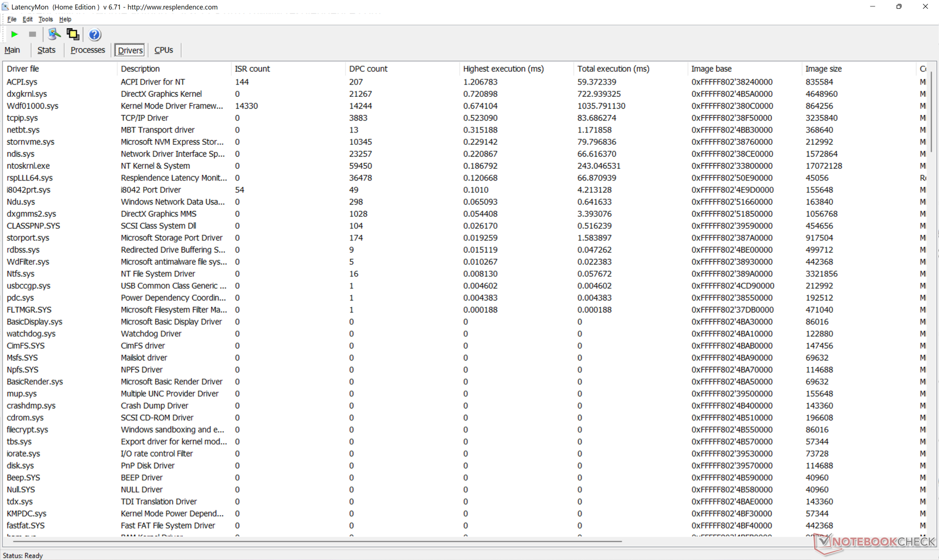Image resolution: width=939 pixels, height=560 pixels.
Task: Click the LatencyMon app icon in title bar
Action: tap(5, 7)
